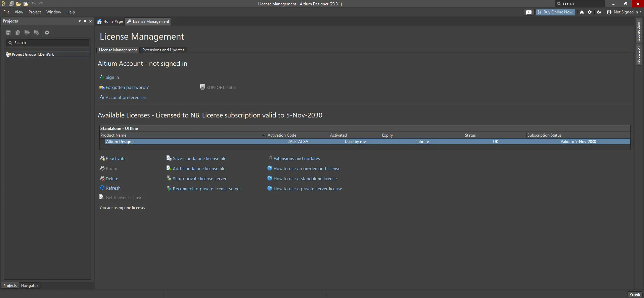Open the Extensions and updates link below the table
This screenshot has height=298, width=644.
tap(297, 158)
